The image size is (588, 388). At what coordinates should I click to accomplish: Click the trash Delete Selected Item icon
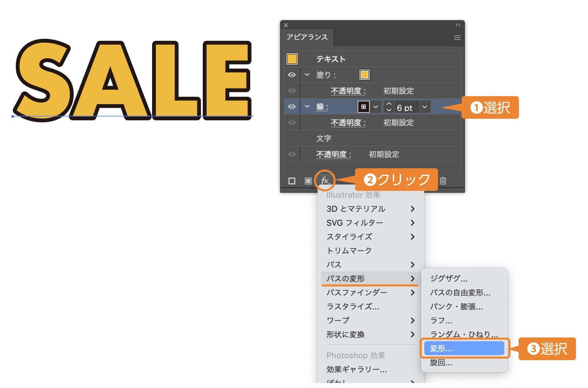(443, 181)
